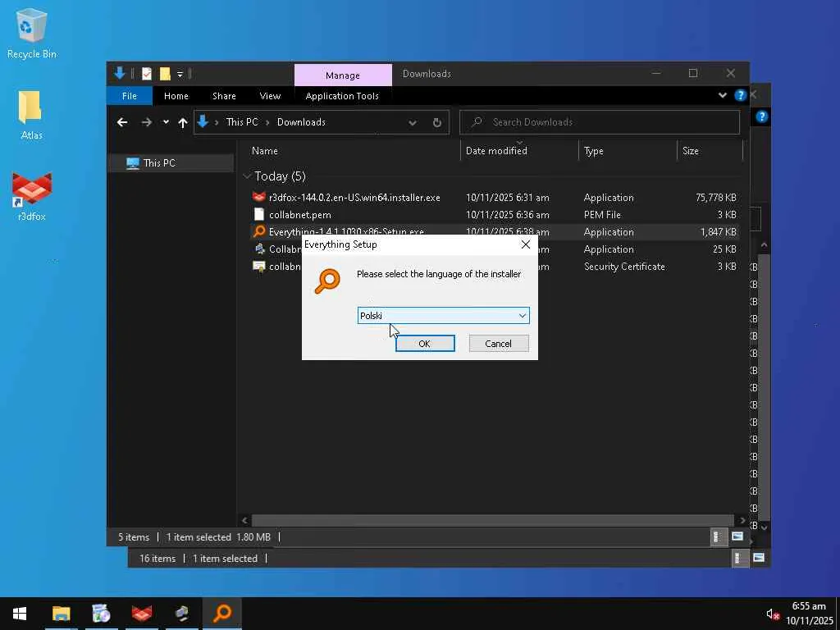The image size is (840, 630).
Task: Click the Explorer Help question mark icon
Action: tap(741, 95)
